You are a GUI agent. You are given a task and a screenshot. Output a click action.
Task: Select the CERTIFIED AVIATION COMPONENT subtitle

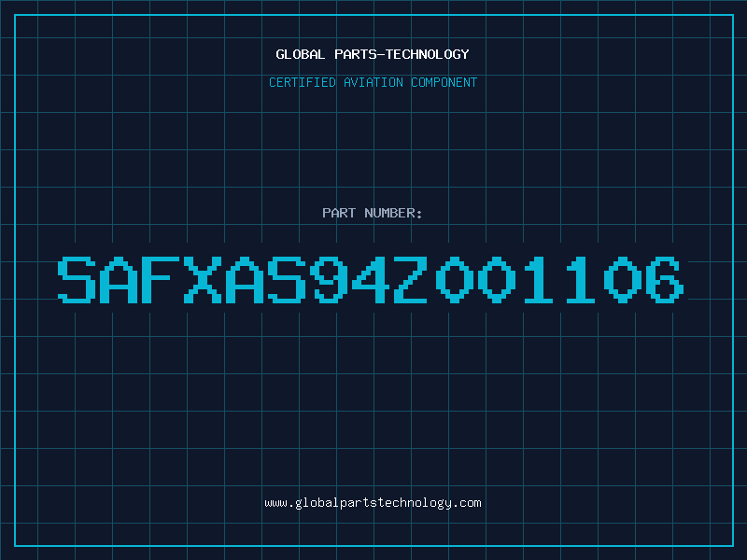point(373,82)
